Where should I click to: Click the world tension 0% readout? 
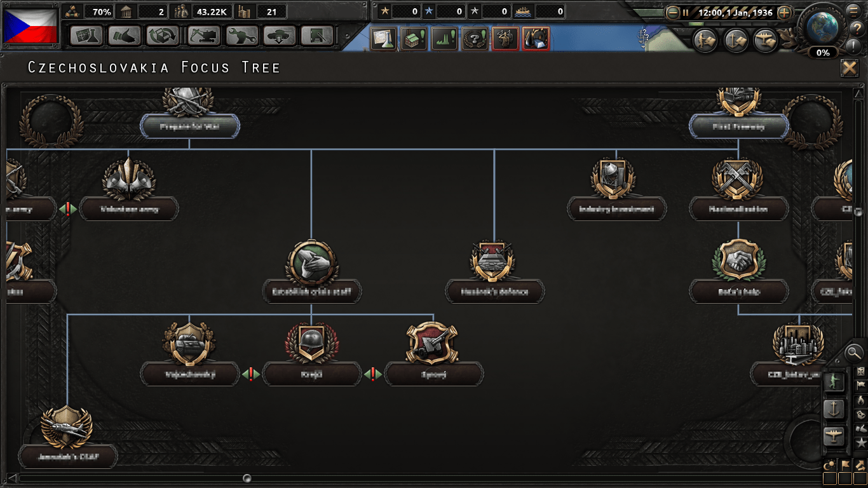coord(823,53)
